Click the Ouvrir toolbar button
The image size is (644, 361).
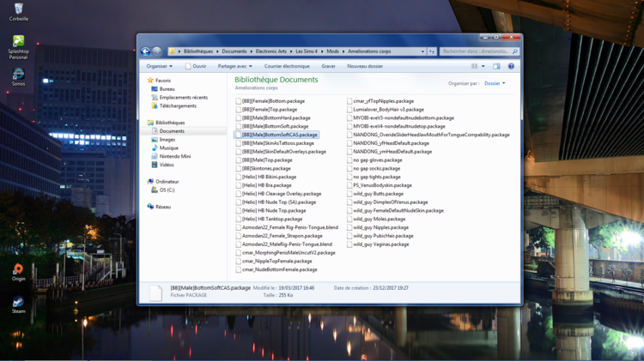[x=196, y=66]
